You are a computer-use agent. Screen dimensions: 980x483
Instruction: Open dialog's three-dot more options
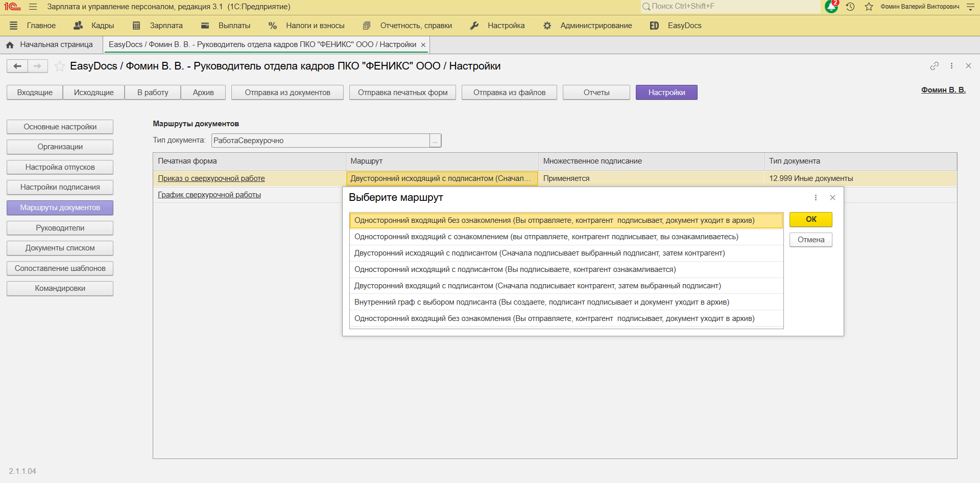[816, 198]
